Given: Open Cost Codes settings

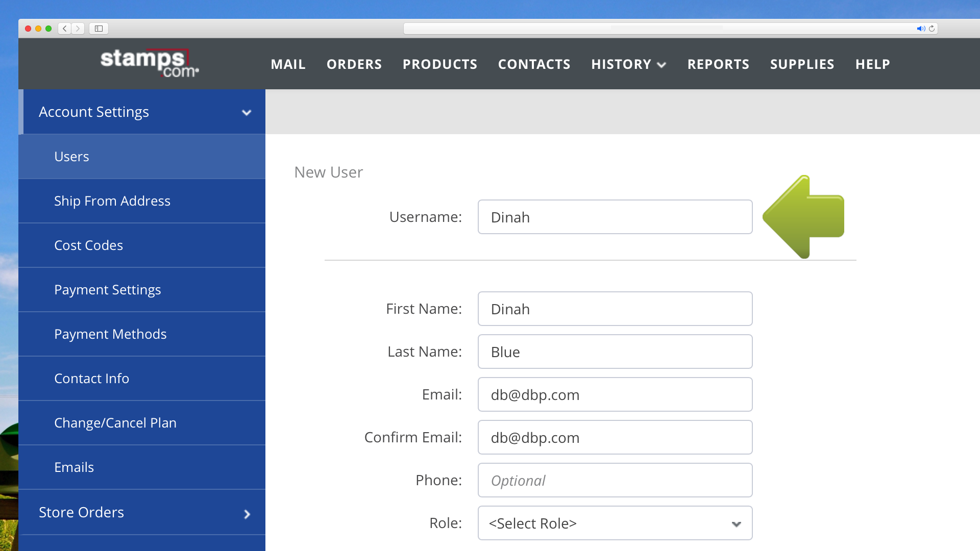Looking at the screenshot, I should [88, 245].
